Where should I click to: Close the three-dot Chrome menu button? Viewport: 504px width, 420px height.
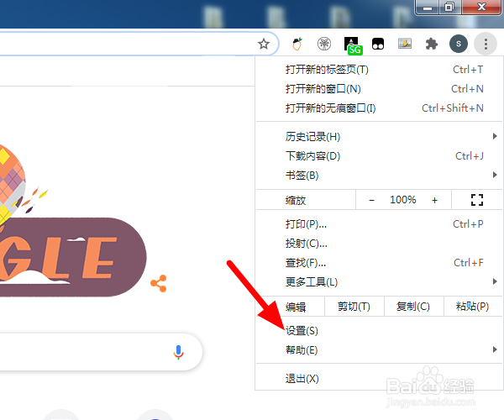point(486,44)
